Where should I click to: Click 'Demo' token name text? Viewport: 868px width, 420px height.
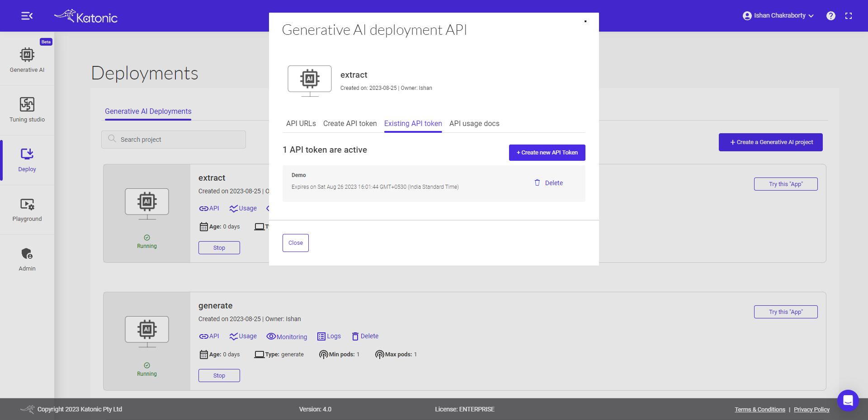point(298,175)
